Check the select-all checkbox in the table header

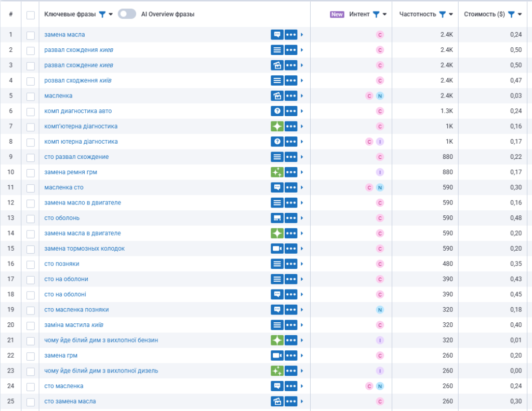(31, 15)
